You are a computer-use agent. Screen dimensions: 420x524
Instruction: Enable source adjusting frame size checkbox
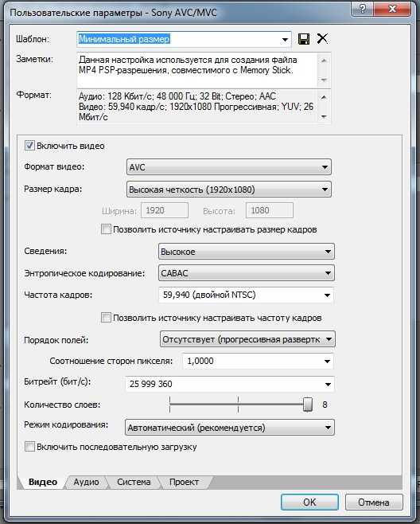click(106, 229)
